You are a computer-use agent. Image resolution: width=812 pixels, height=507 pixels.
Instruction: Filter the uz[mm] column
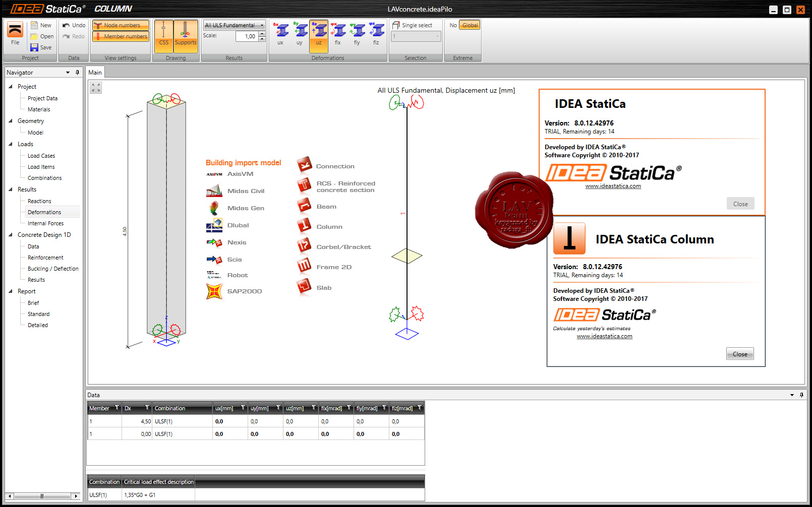click(314, 408)
